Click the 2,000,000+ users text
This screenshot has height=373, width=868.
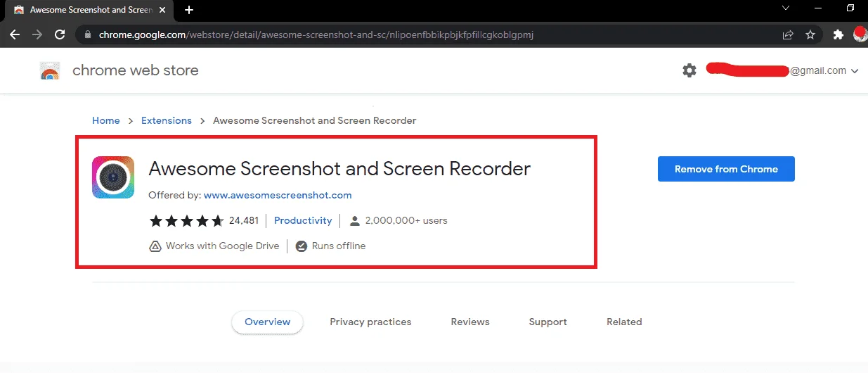(406, 221)
